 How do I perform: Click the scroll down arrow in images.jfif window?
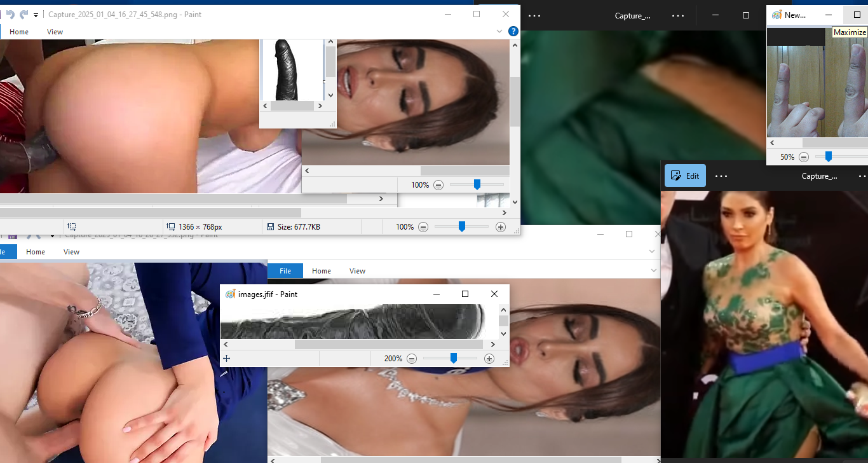(x=503, y=333)
